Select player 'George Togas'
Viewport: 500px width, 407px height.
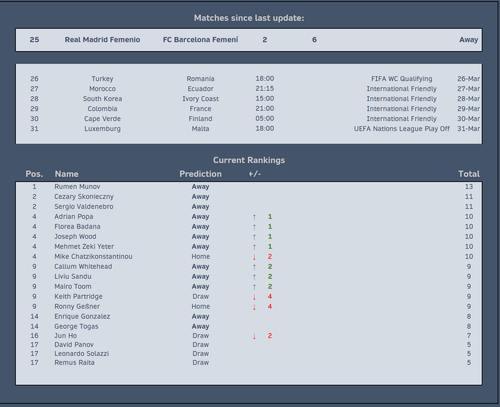pos(76,327)
